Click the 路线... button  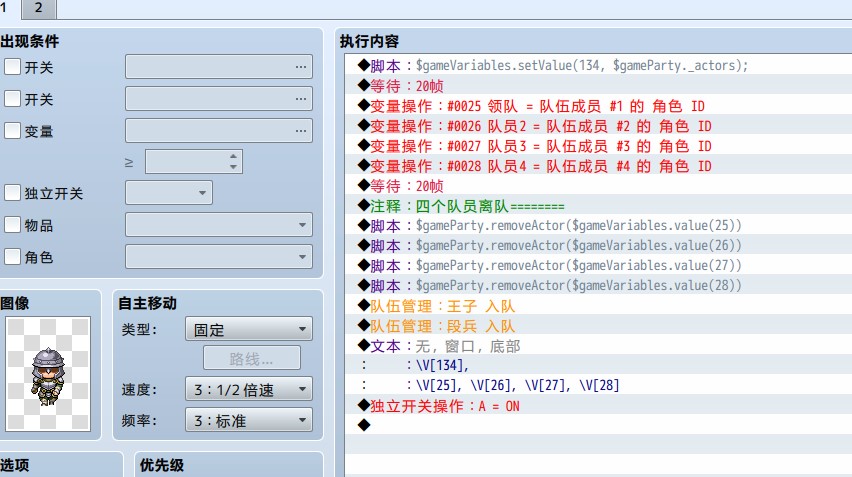coord(252,359)
